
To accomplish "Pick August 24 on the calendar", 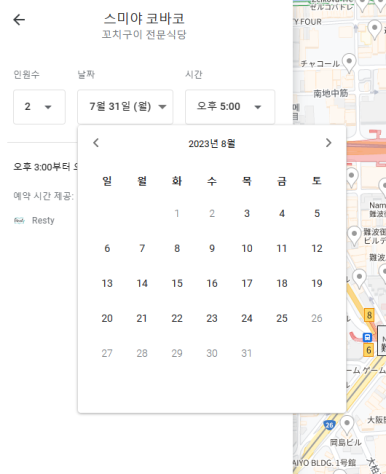I will [247, 318].
